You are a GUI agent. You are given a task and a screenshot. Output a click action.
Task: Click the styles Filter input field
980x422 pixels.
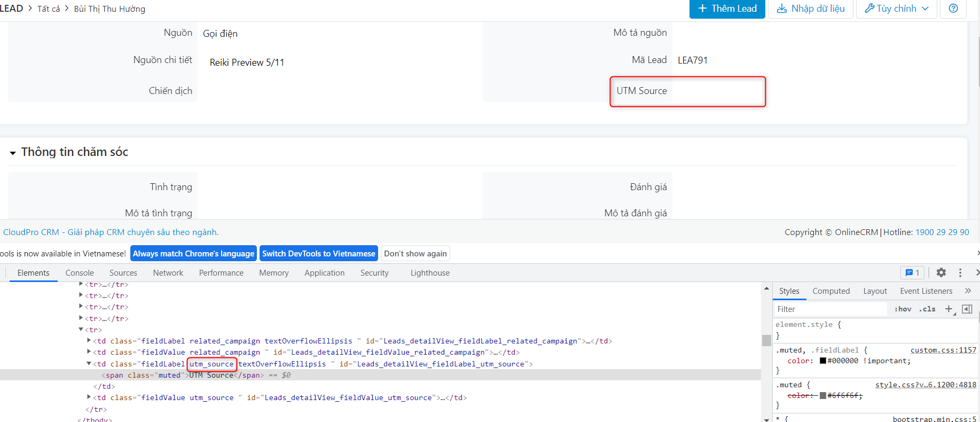point(830,309)
